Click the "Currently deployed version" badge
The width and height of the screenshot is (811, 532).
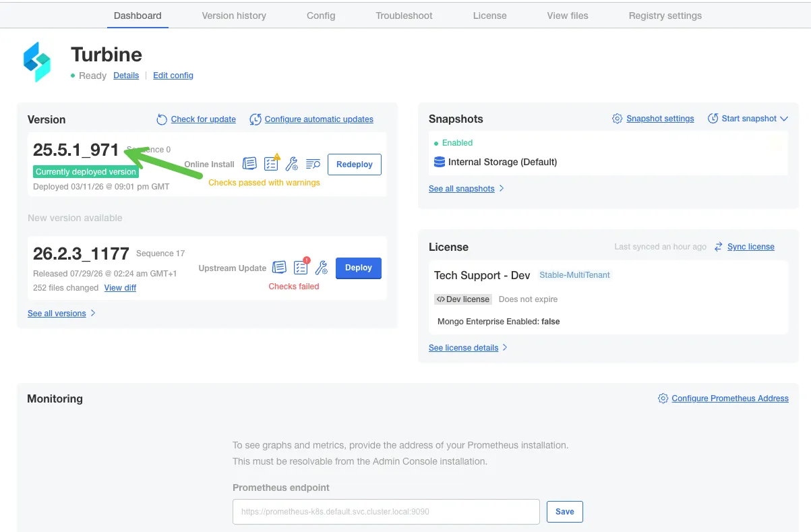pyautogui.click(x=86, y=172)
